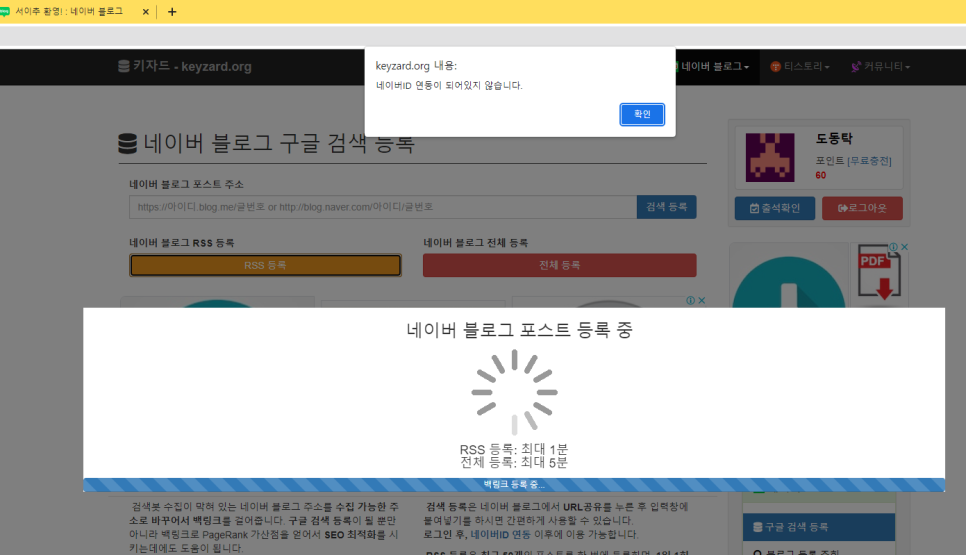
Task: Click the RSS 등록 button
Action: click(x=266, y=265)
